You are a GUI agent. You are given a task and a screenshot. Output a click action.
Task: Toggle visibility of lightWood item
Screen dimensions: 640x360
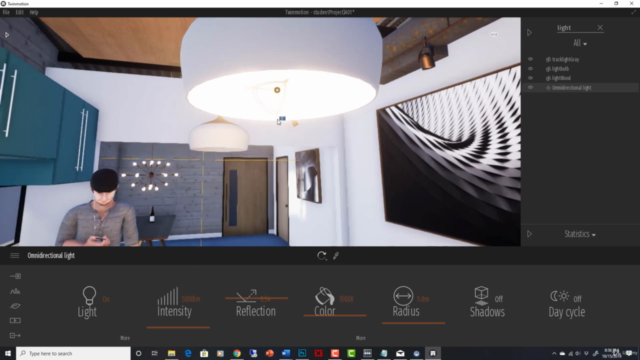(x=531, y=78)
